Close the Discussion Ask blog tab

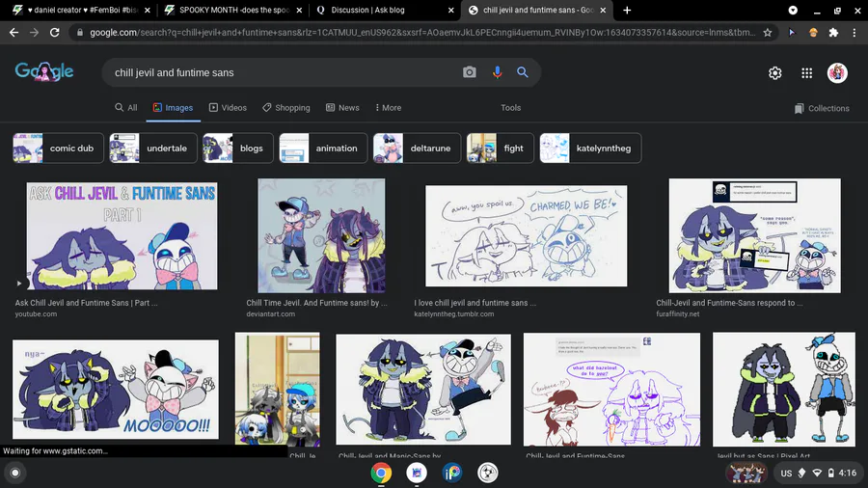coord(450,10)
